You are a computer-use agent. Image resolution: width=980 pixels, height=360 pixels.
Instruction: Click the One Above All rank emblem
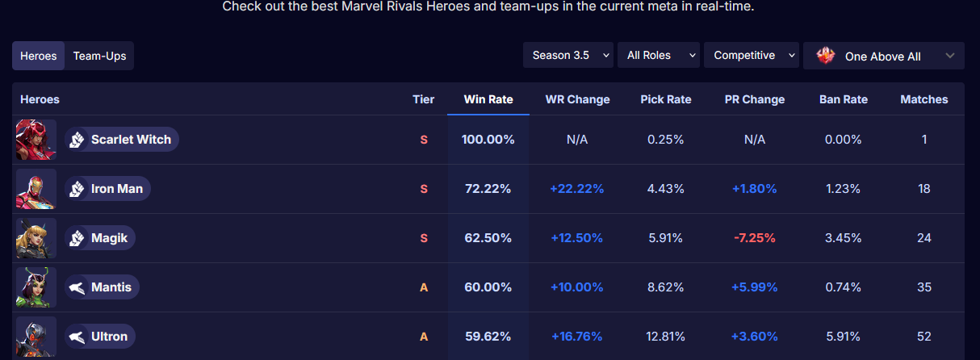(x=826, y=56)
